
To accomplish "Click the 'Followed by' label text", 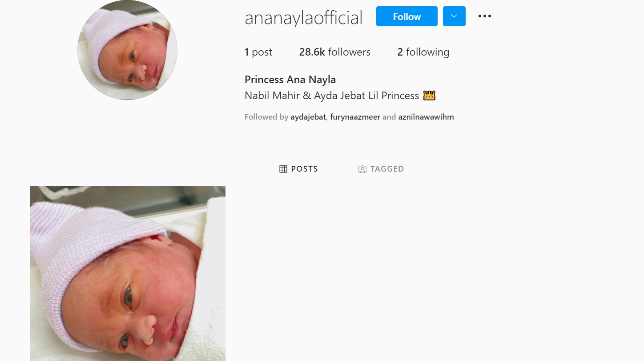I will click(266, 117).
